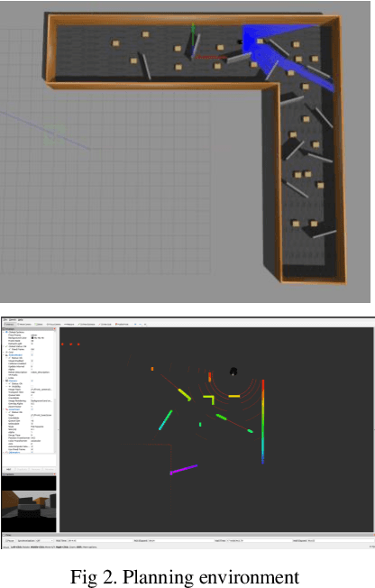The width and height of the screenshot is (375, 588).
Task: Click the ROS Time field
Action: (100, 540)
